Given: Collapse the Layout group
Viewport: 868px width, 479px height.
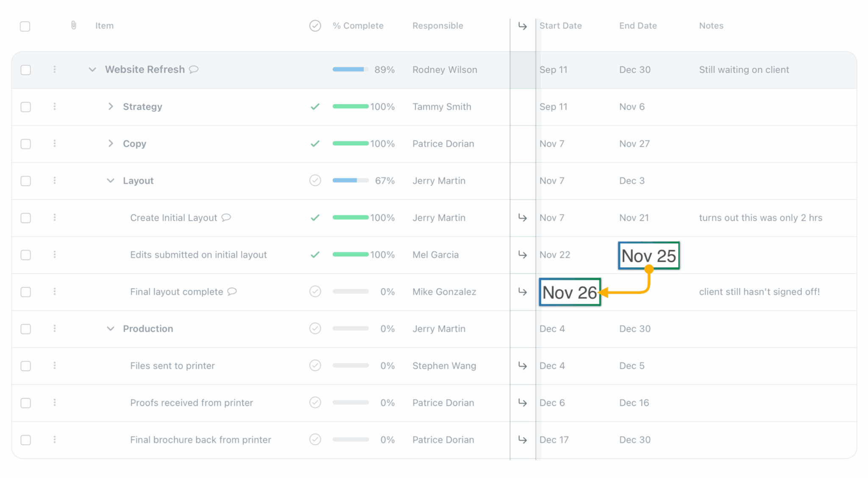Looking at the screenshot, I should pyautogui.click(x=111, y=180).
